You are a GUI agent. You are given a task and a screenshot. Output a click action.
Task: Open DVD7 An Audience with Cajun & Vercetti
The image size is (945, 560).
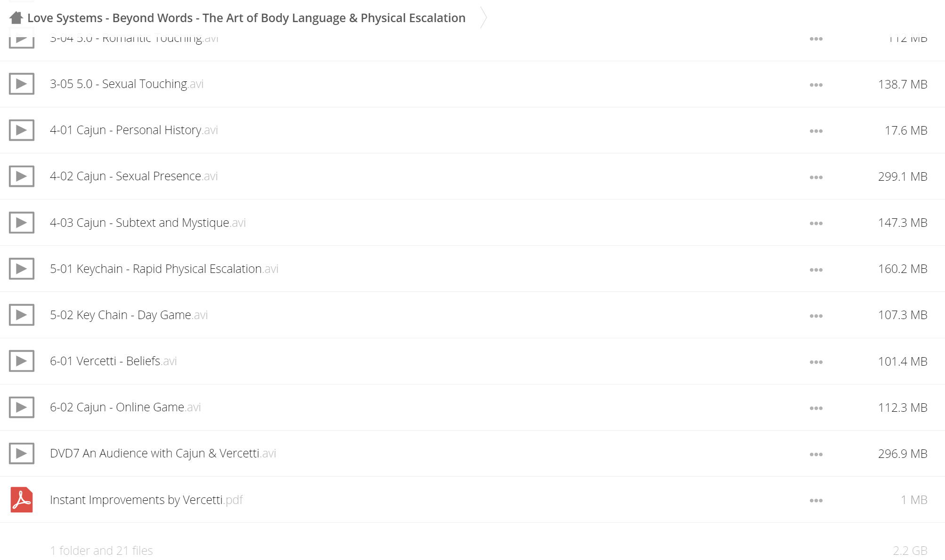tap(163, 453)
